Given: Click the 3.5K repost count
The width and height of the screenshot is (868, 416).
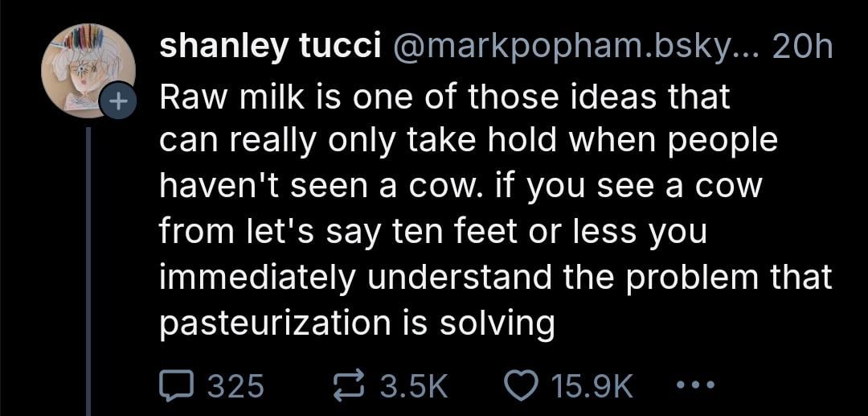Looking at the screenshot, I should pos(412,387).
